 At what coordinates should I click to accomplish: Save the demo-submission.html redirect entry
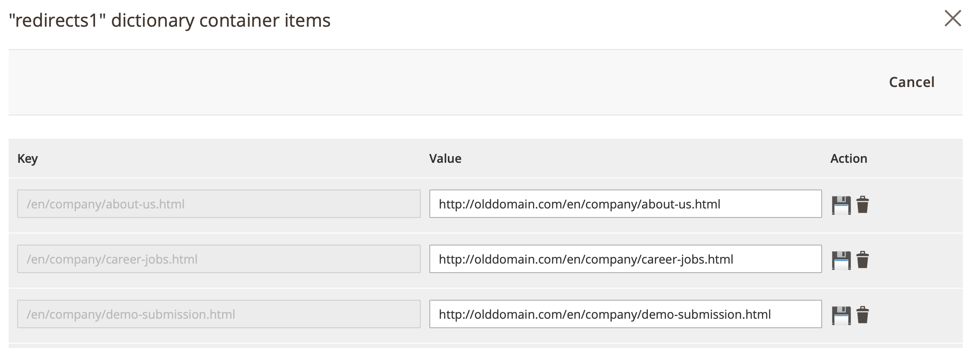click(x=841, y=315)
